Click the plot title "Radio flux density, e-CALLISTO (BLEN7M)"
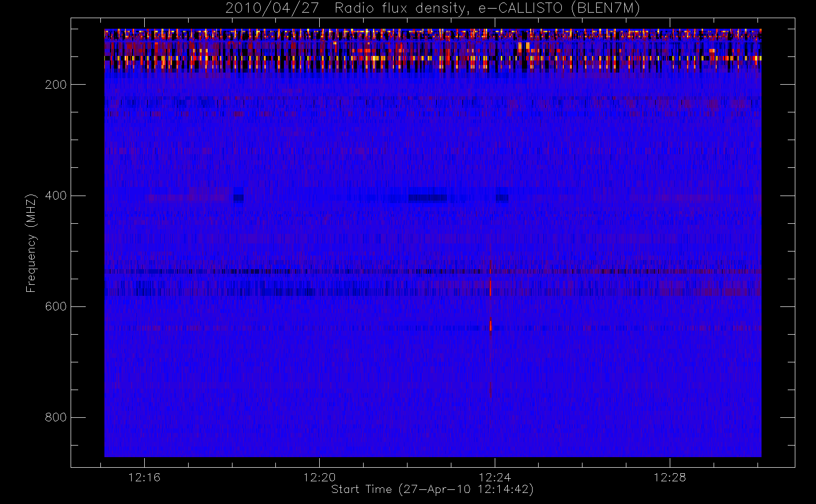Viewport: 816px width, 504px height. (487, 9)
